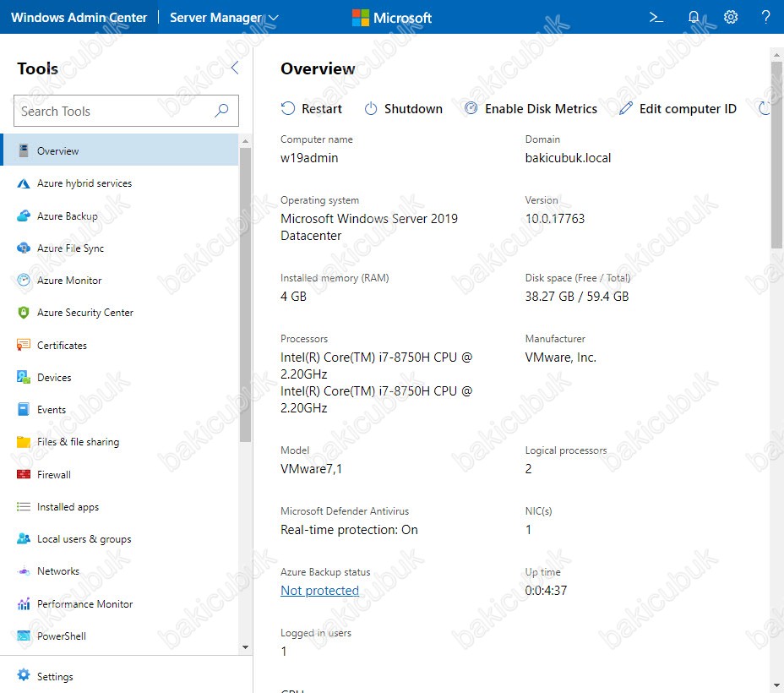Viewport: 784px width, 693px height.
Task: Click the domain value bakicubuk.local
Action: click(568, 158)
